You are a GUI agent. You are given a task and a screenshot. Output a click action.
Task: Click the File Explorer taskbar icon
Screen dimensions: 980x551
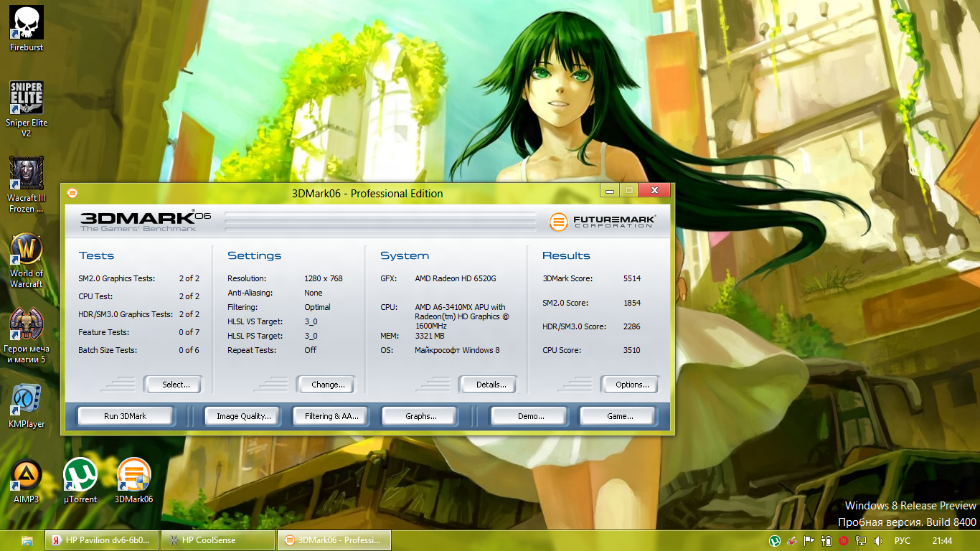[x=27, y=540]
